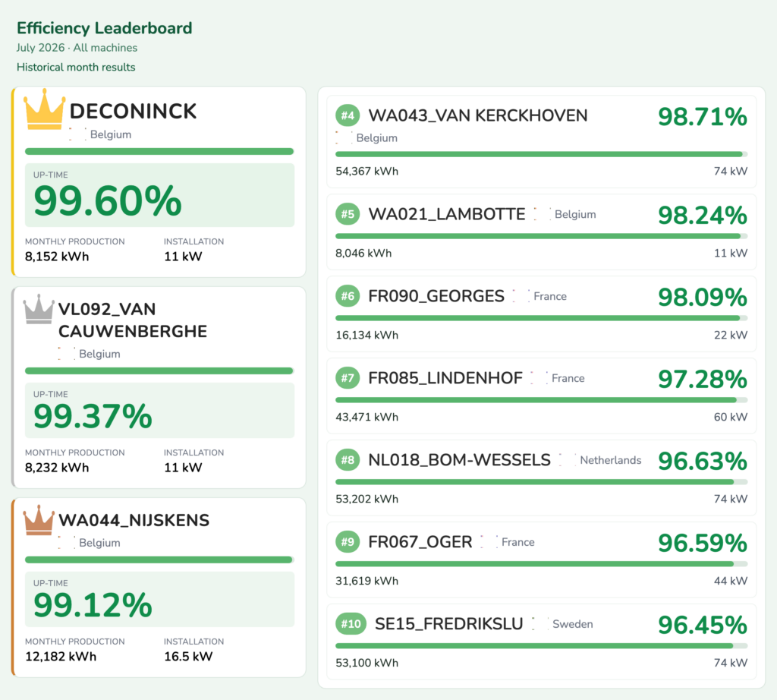
Task: Click the #6 rank badge
Action: pos(348,296)
